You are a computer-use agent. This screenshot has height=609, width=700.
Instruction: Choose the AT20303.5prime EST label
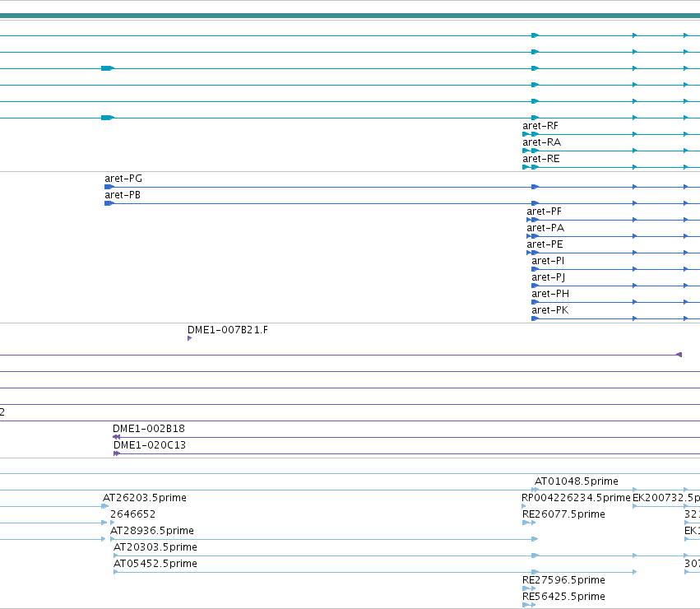point(155,547)
